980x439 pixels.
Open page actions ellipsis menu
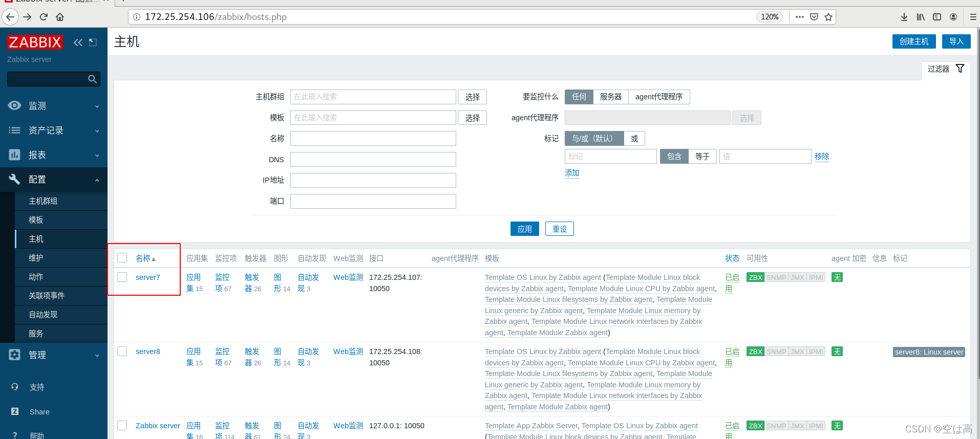[x=800, y=17]
